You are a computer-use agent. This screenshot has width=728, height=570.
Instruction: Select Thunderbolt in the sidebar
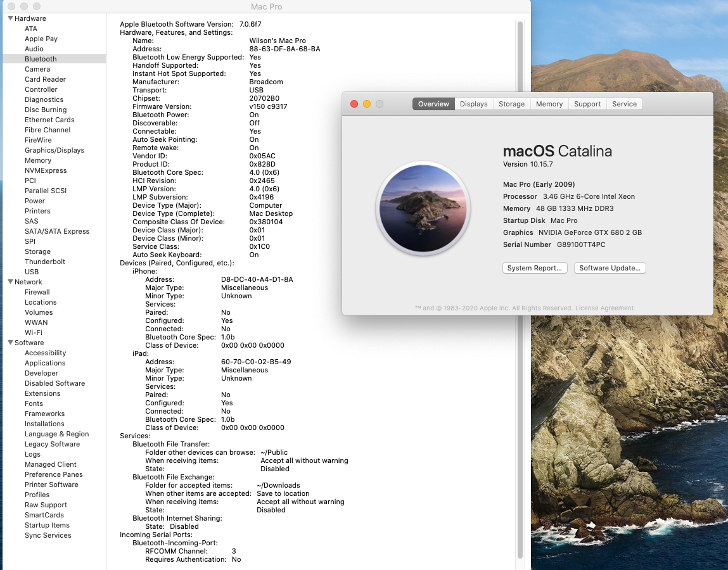pos(44,262)
